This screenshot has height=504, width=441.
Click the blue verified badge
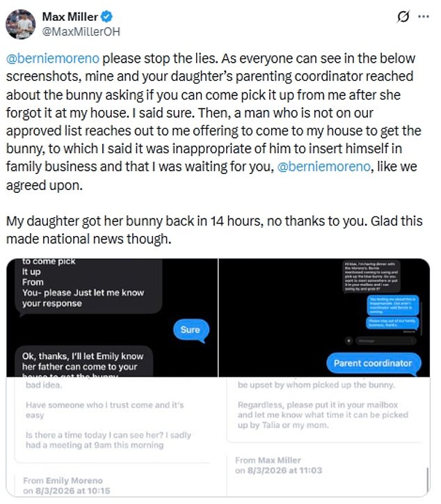pos(106,17)
